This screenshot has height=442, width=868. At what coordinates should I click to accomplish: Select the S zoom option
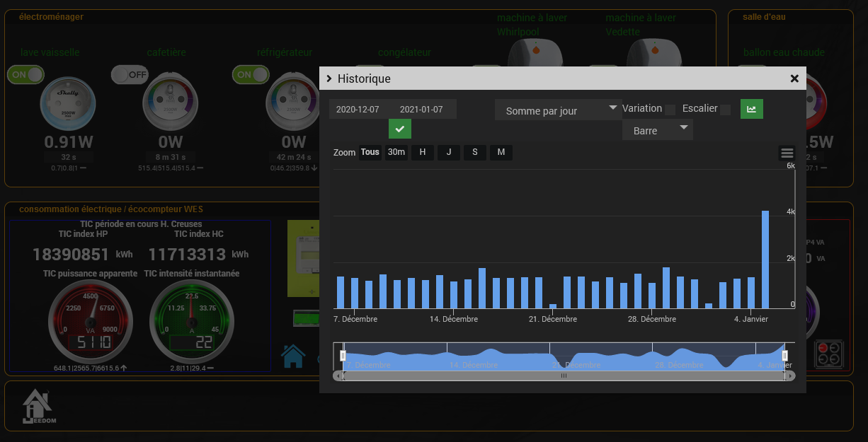(x=474, y=152)
